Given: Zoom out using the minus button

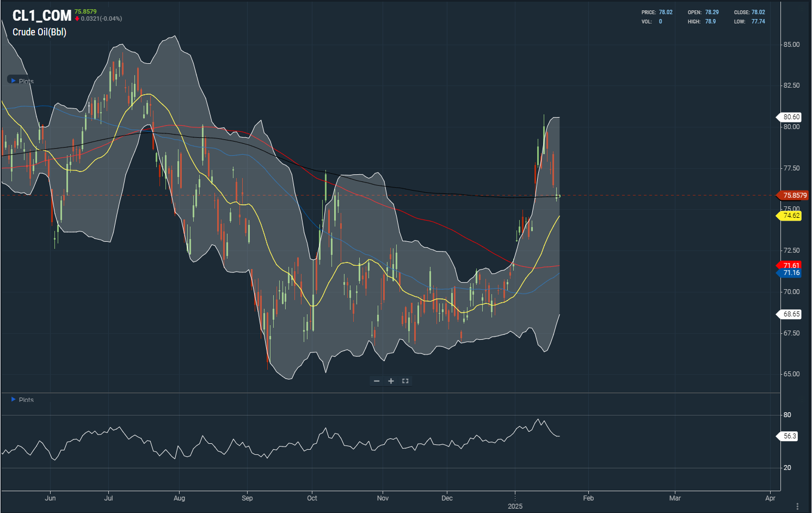Looking at the screenshot, I should pyautogui.click(x=377, y=381).
